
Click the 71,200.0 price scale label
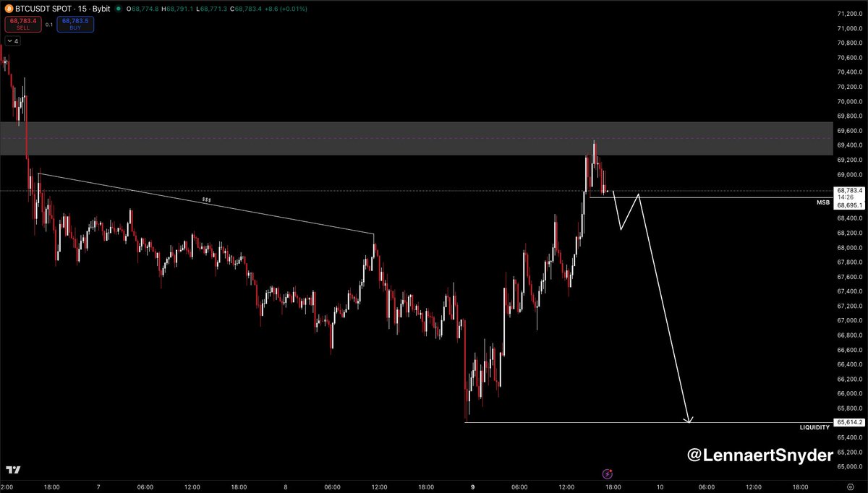pyautogui.click(x=849, y=14)
